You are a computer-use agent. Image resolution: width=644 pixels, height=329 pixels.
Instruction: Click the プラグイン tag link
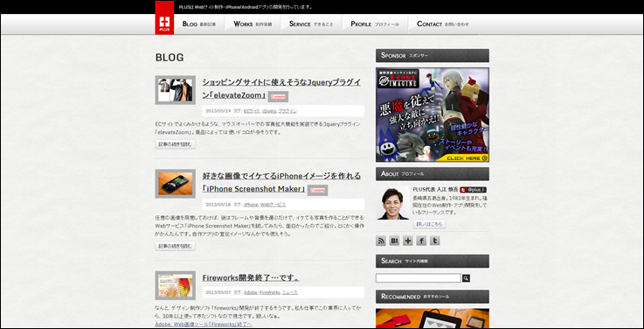287,111
